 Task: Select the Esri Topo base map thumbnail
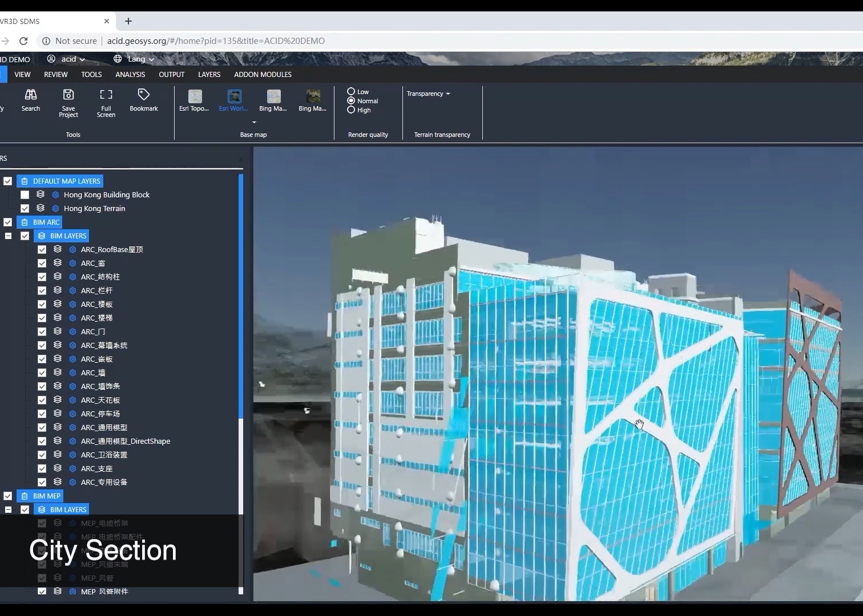click(195, 97)
